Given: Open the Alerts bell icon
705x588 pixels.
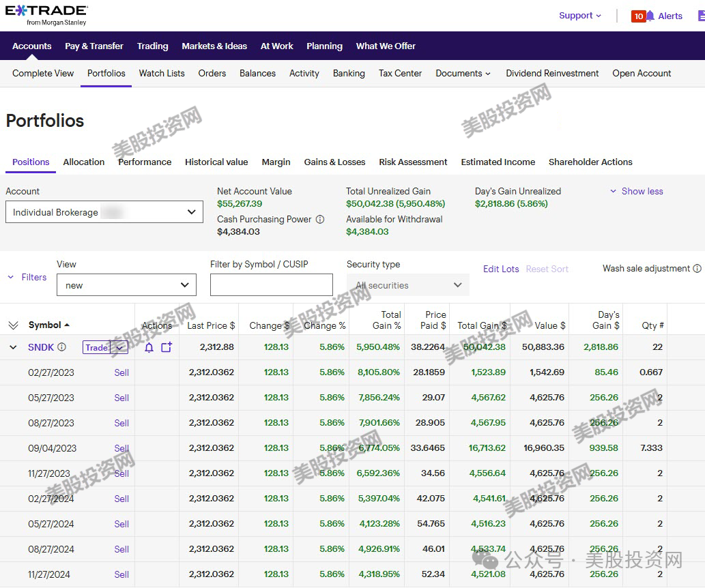Looking at the screenshot, I should (x=650, y=16).
